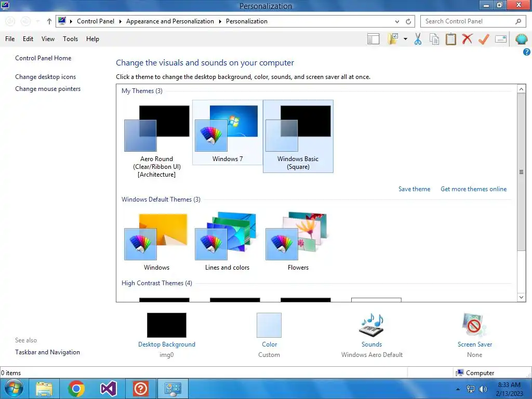Launch Google Chrome from taskbar

[76, 389]
